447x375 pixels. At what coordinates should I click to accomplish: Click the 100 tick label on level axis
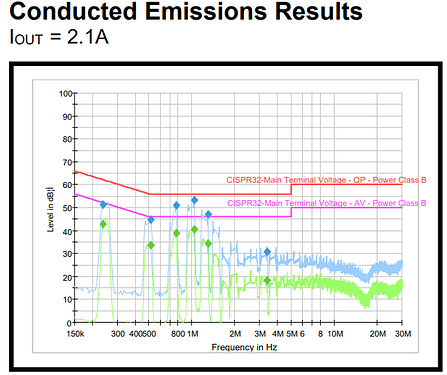66,94
